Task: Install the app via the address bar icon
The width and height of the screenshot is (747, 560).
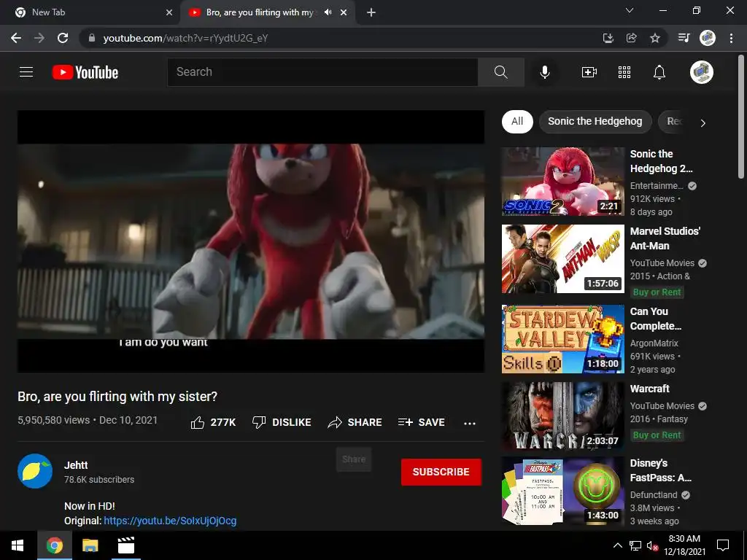Action: [x=608, y=38]
